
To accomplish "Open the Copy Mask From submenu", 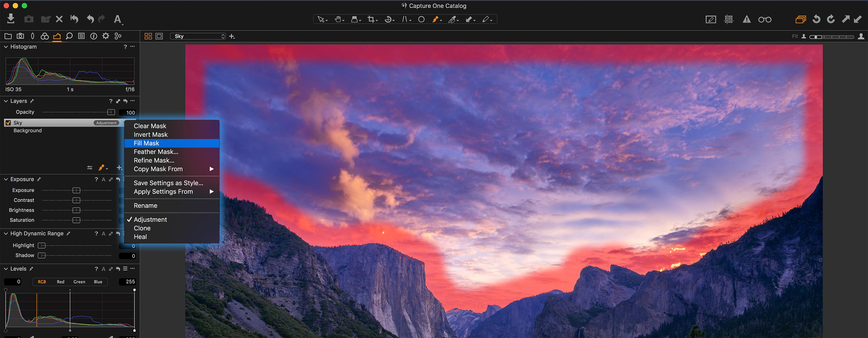I will coord(158,169).
